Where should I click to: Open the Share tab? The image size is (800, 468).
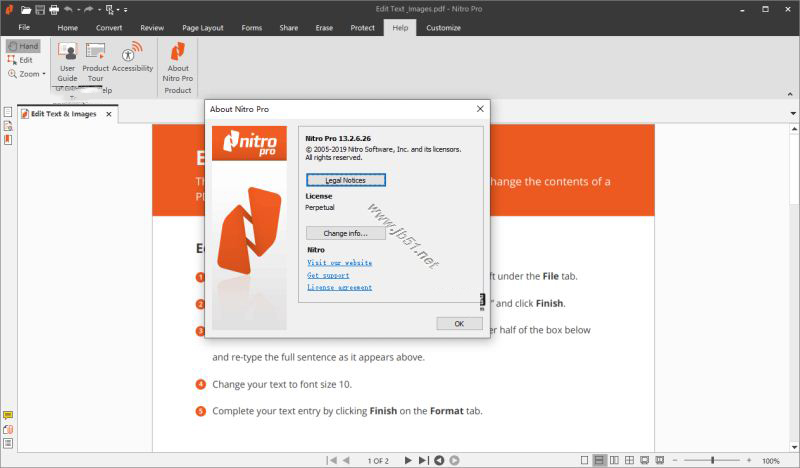[x=288, y=28]
